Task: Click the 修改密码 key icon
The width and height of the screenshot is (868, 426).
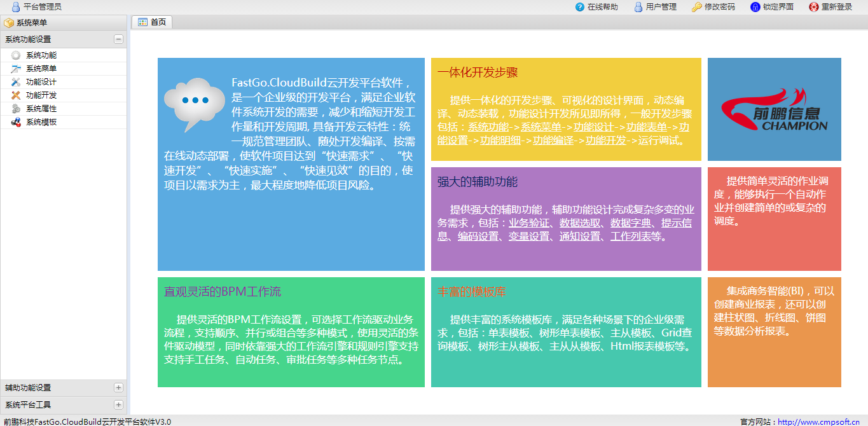Action: (x=697, y=7)
